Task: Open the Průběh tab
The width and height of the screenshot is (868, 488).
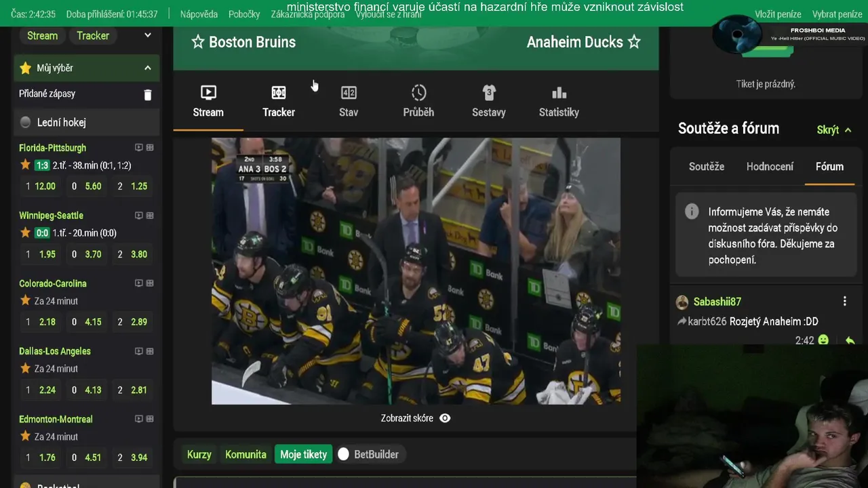Action: 418,102
